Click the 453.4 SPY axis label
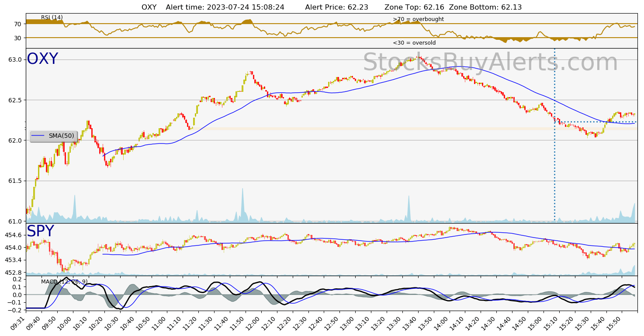This screenshot has width=644, height=336. 14,260
